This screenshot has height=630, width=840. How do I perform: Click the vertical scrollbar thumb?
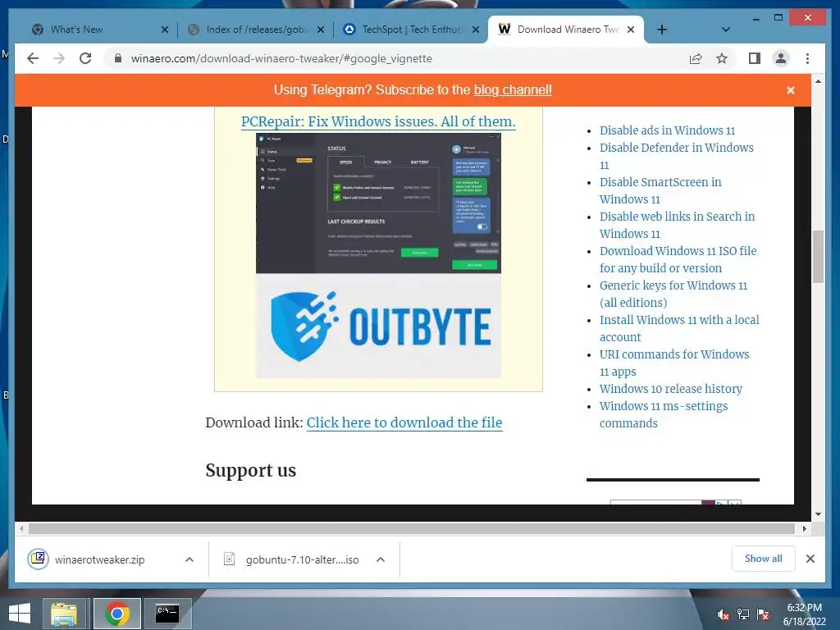(x=818, y=256)
